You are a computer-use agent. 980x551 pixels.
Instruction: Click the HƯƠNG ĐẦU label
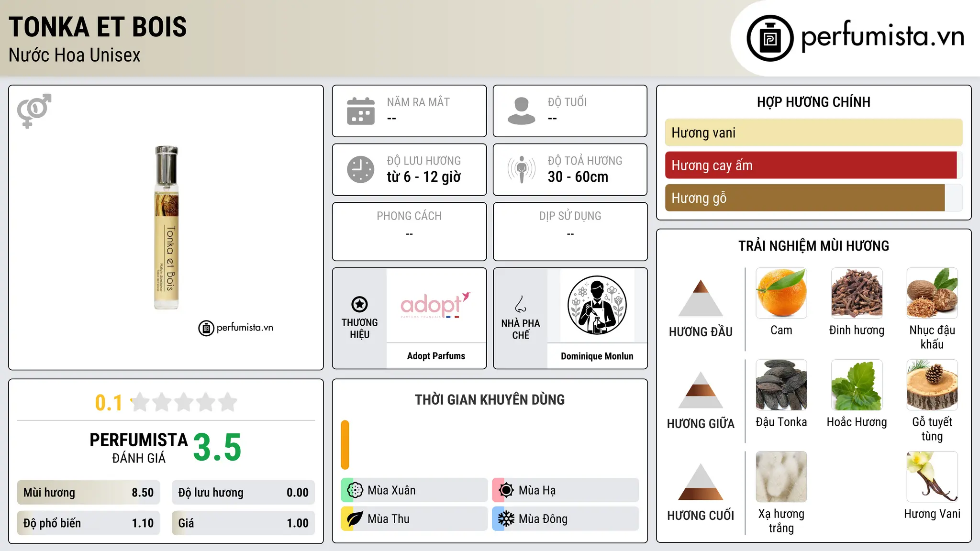[701, 332]
